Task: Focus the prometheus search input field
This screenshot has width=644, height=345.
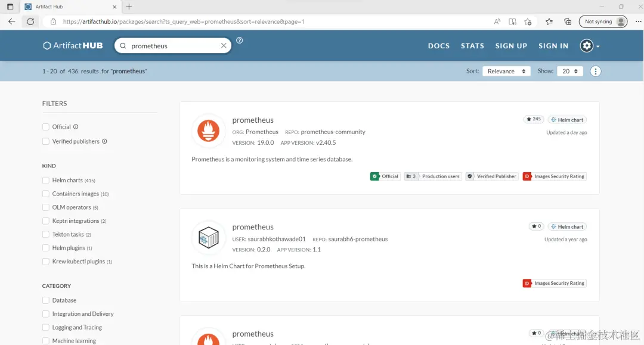Action: [x=174, y=45]
